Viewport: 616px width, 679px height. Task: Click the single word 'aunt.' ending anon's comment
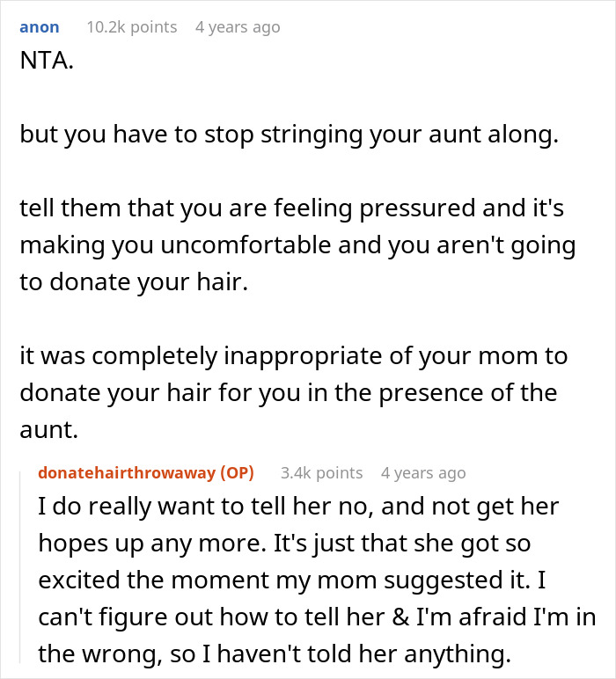tap(44, 427)
